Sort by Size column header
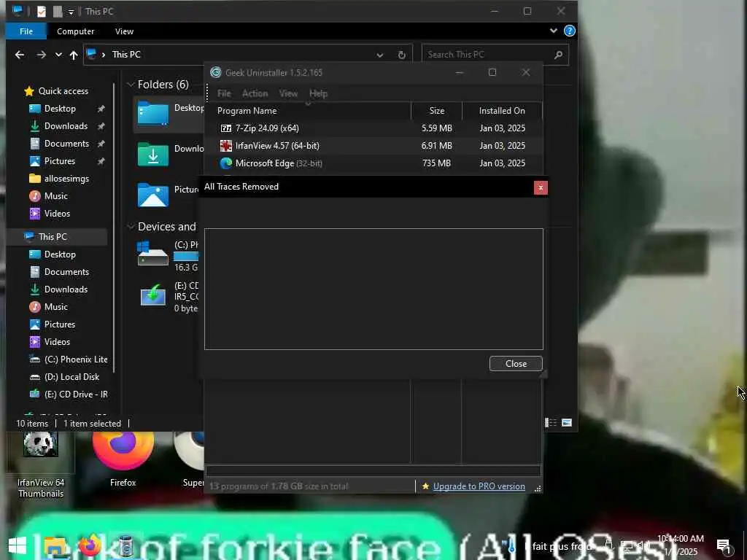 (436, 111)
